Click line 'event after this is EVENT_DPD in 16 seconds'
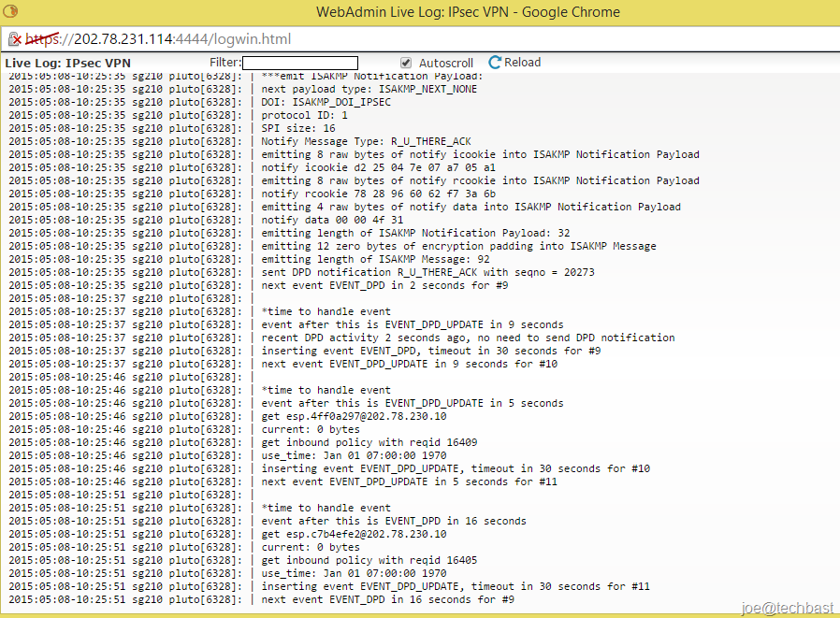 pyautogui.click(x=394, y=521)
